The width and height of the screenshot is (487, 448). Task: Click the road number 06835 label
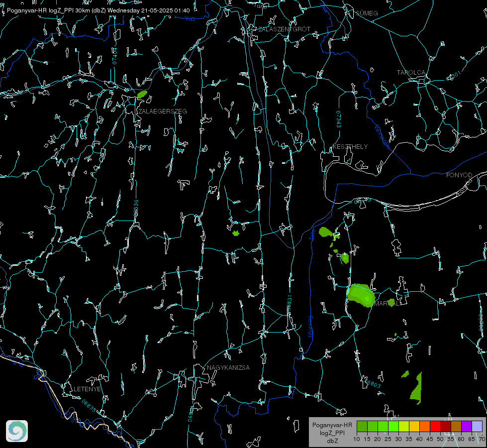pyautogui.click(x=89, y=406)
